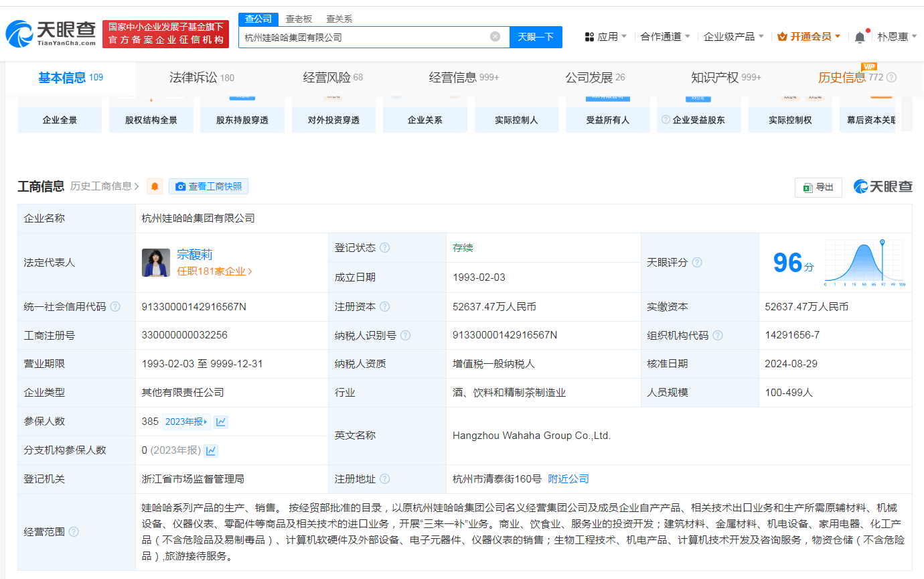Open the 企业全景 card
The image size is (924, 579).
click(60, 115)
